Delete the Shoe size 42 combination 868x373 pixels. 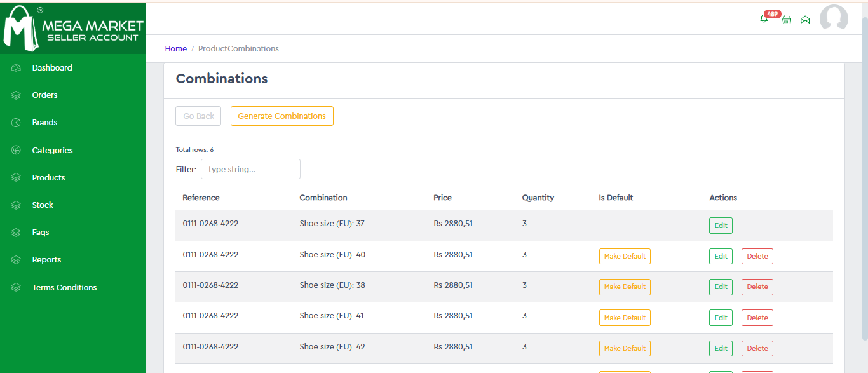(x=757, y=348)
